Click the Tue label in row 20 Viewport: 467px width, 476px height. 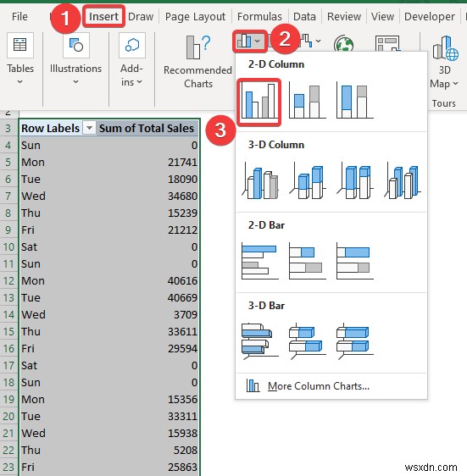31,416
